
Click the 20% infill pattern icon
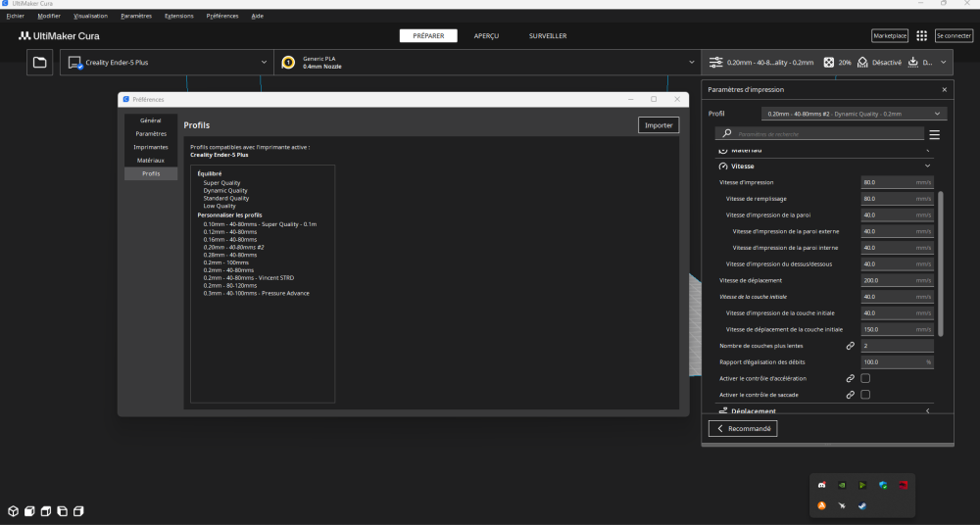click(828, 63)
